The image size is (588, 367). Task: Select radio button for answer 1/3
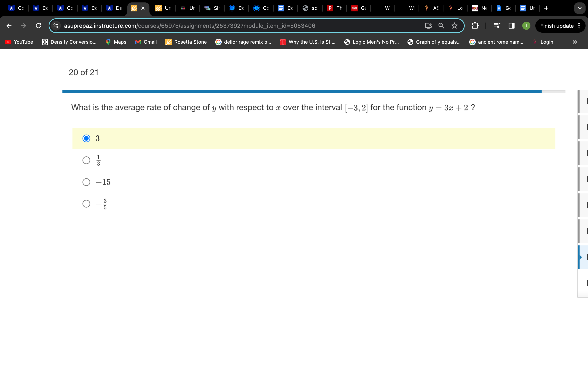(x=86, y=159)
